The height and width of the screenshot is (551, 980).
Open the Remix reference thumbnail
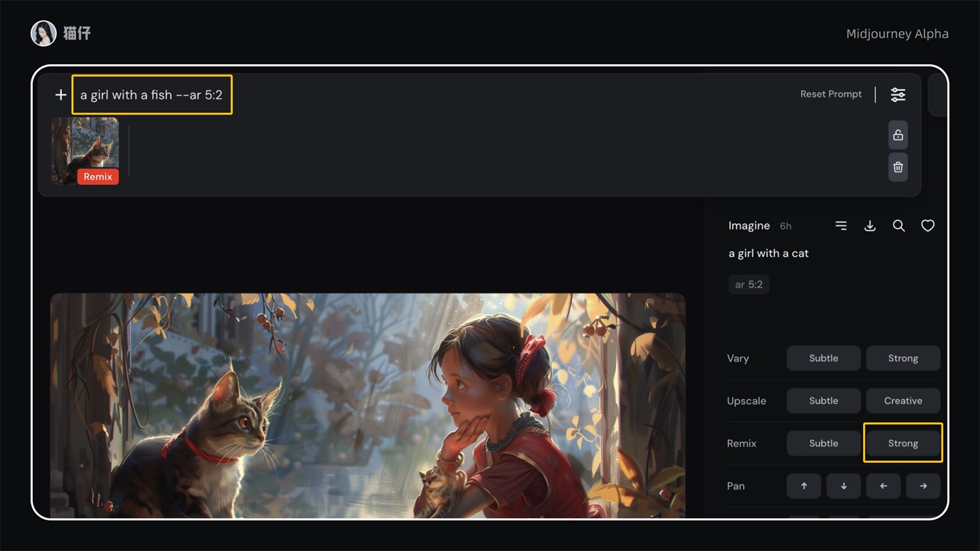86,151
